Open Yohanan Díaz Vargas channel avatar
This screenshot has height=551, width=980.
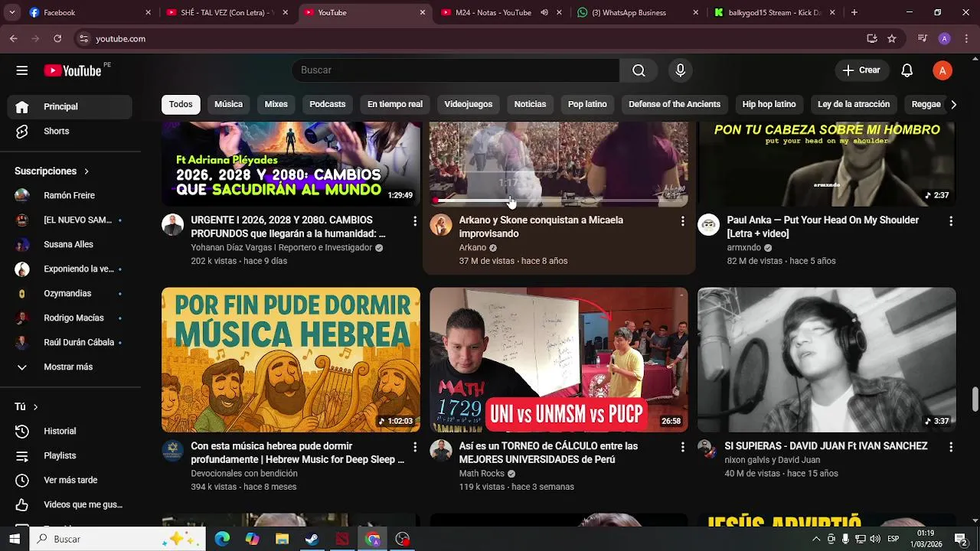click(x=172, y=225)
